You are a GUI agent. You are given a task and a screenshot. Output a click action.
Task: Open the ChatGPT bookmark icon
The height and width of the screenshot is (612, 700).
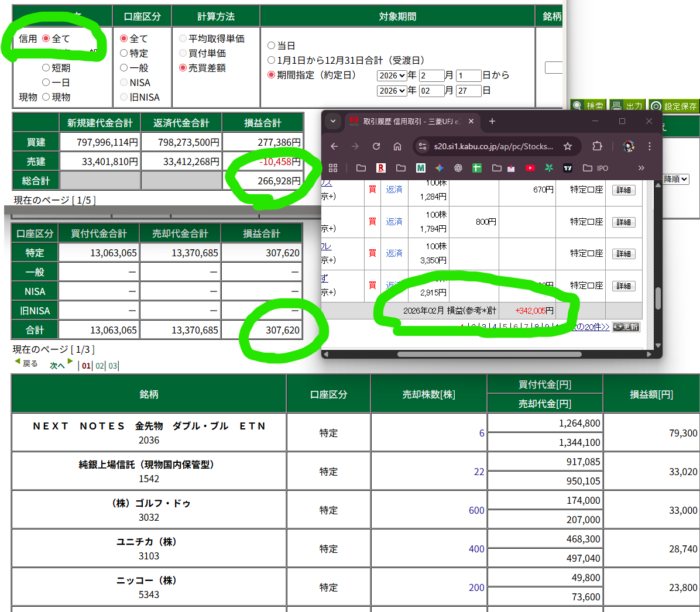(x=458, y=168)
